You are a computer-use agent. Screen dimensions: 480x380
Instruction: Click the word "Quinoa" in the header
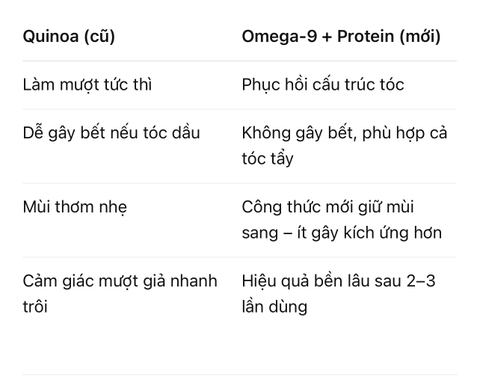51,36
